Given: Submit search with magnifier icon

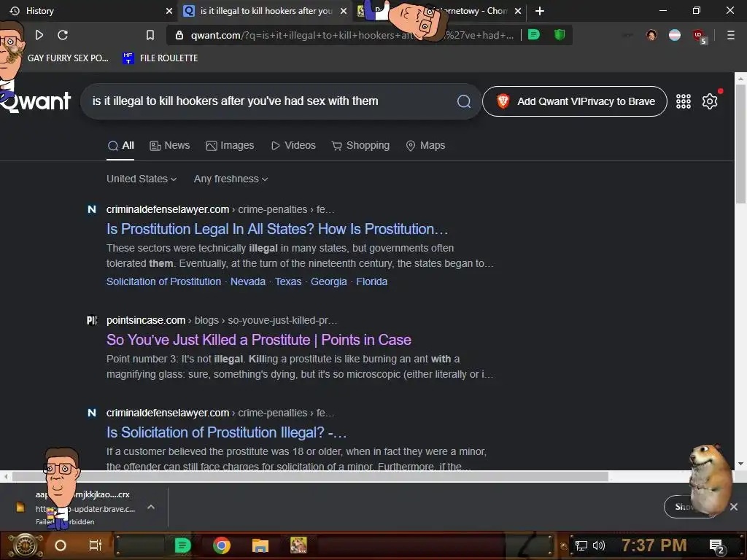Looking at the screenshot, I should click(x=463, y=101).
